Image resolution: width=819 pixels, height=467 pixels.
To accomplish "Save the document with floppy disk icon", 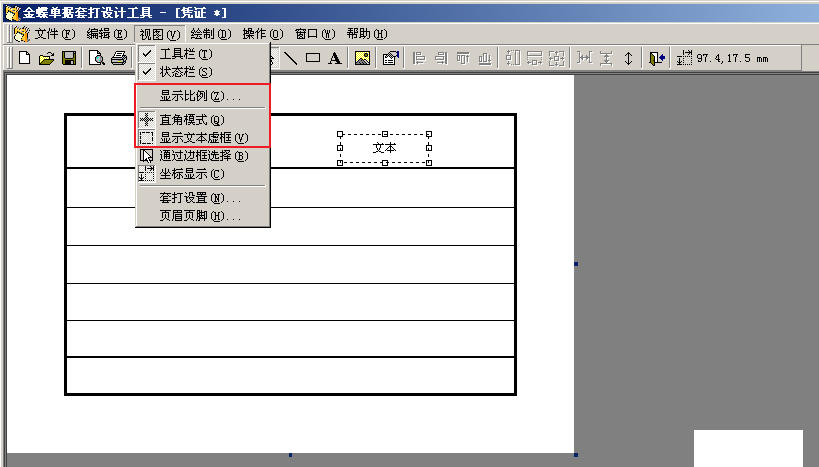I will (x=68, y=58).
